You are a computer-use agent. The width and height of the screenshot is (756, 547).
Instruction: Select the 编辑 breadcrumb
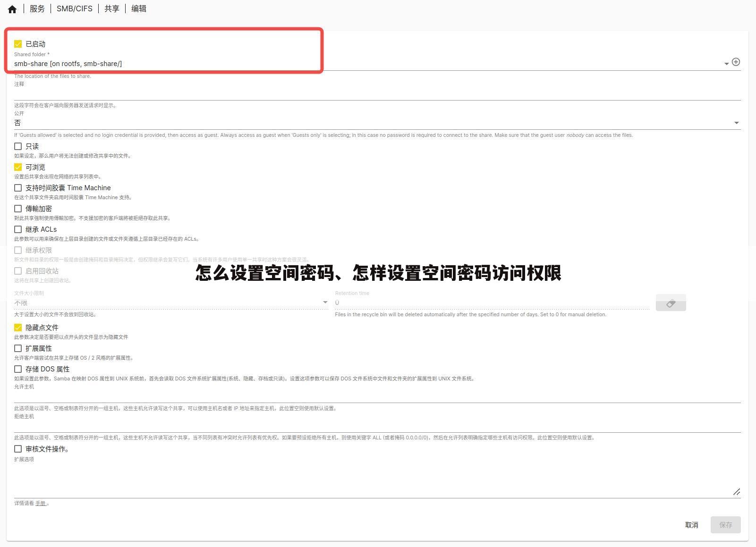(139, 8)
